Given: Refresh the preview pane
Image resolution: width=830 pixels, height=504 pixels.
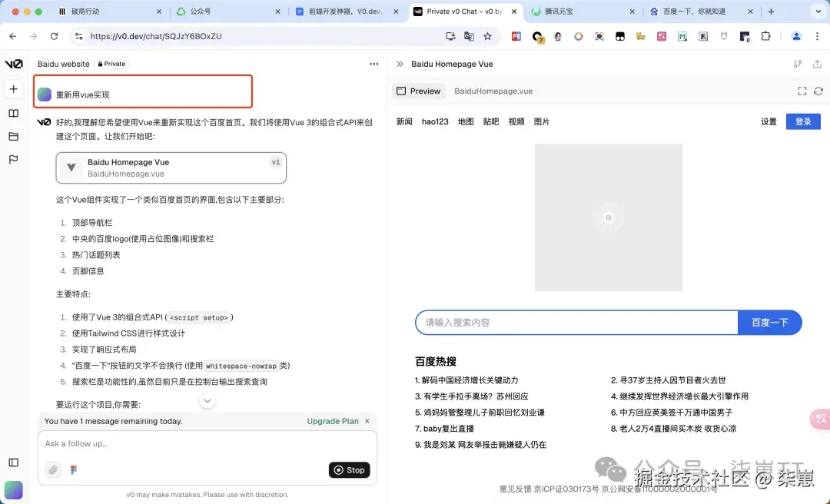Looking at the screenshot, I should coord(818,91).
